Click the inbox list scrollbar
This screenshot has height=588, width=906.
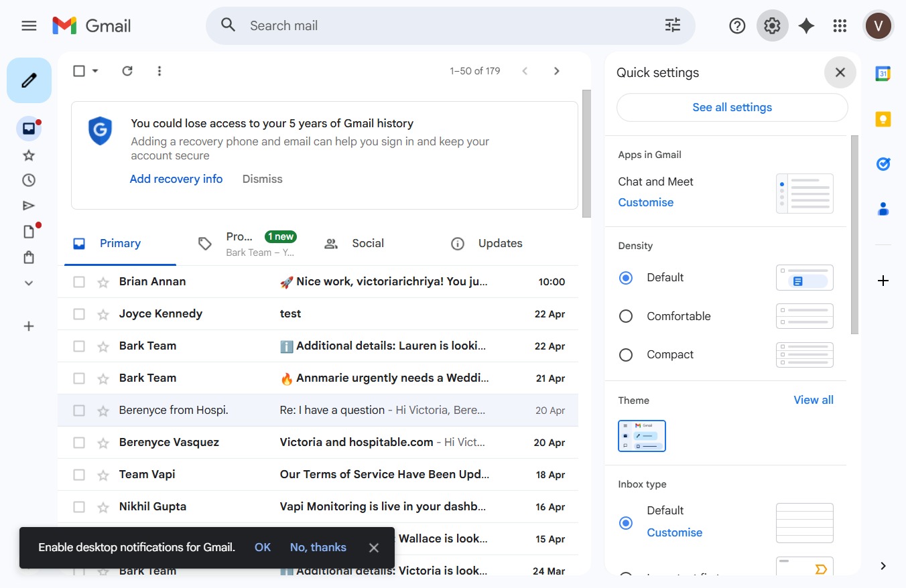586,154
